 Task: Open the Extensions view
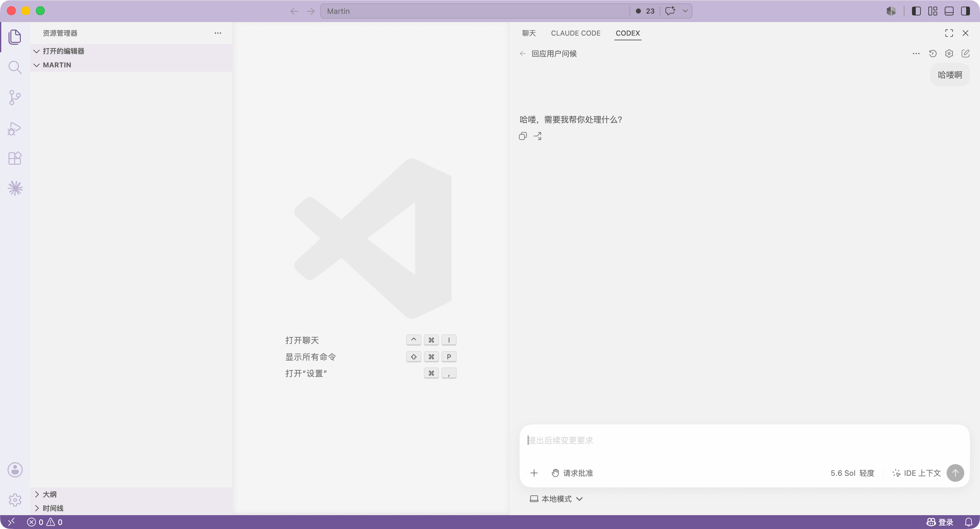[15, 158]
